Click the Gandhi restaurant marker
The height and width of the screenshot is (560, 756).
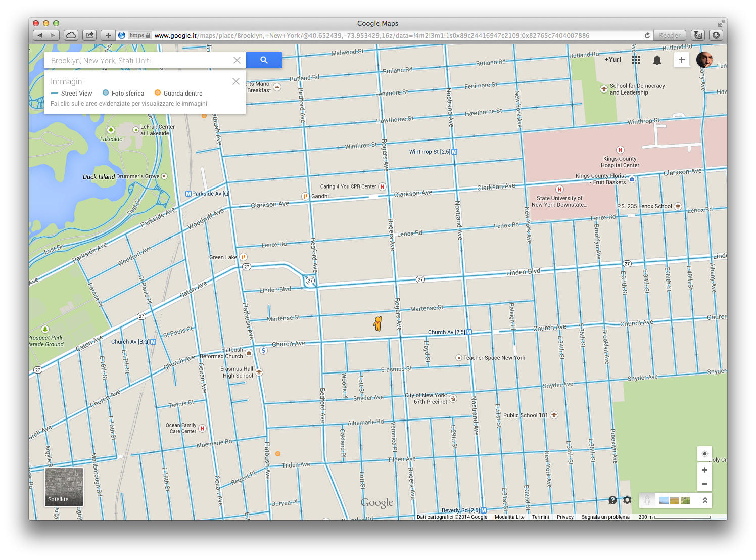pos(305,196)
